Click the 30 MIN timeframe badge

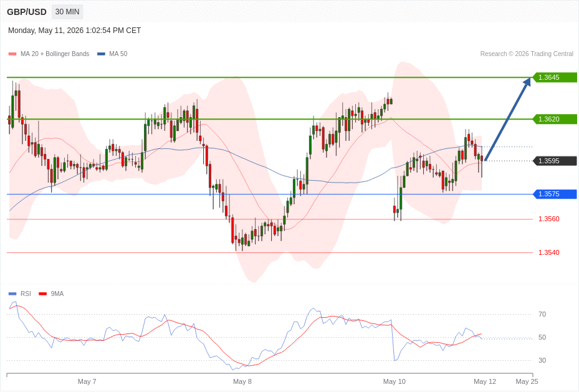click(x=67, y=12)
